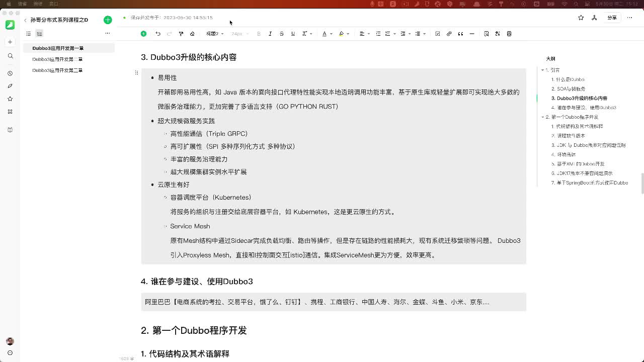Viewport: 644px width, 362px height.
Task: Create new item from left rail plus
Action: pyautogui.click(x=10, y=42)
